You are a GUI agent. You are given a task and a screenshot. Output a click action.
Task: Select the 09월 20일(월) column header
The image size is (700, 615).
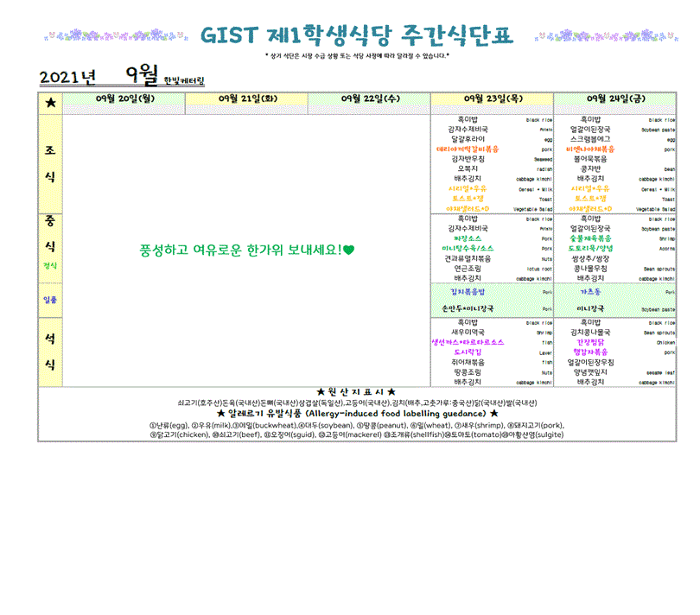126,99
